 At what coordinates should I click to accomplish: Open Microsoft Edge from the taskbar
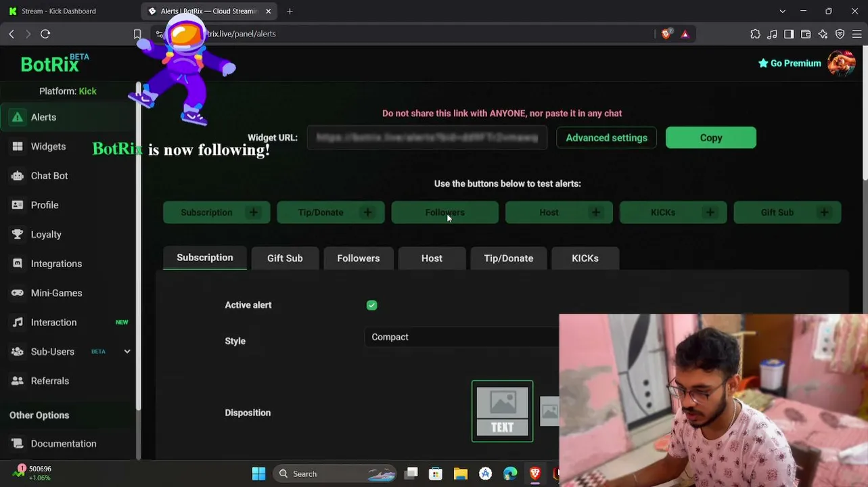click(x=510, y=473)
